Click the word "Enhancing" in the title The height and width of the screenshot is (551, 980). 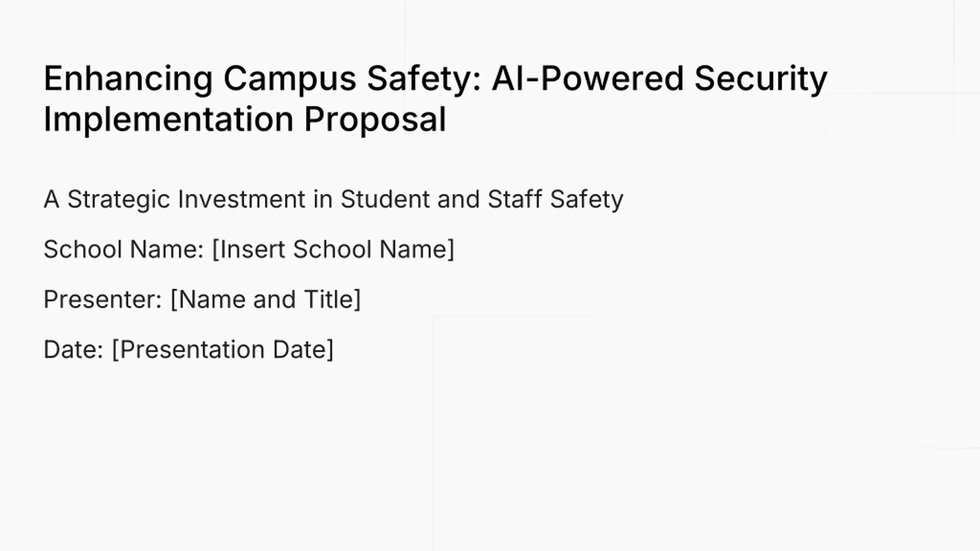point(128,78)
